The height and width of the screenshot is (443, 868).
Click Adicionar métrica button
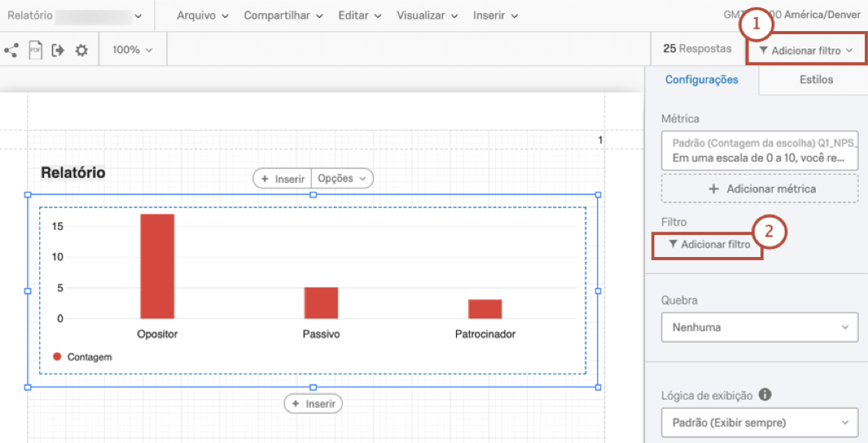(759, 188)
